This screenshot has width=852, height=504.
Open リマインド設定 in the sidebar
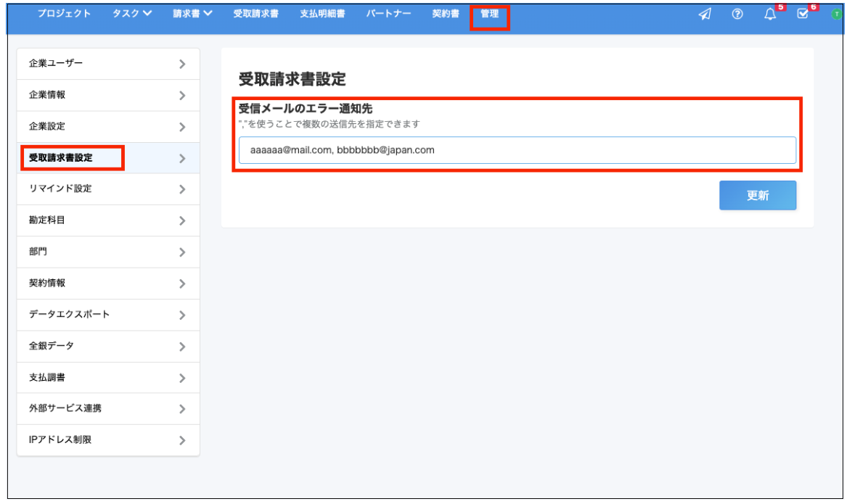pos(108,189)
